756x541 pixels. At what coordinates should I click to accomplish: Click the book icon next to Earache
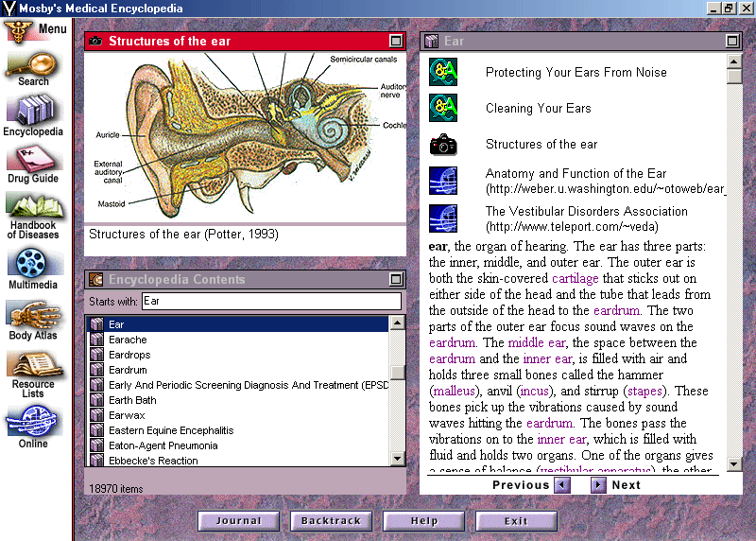point(97,340)
